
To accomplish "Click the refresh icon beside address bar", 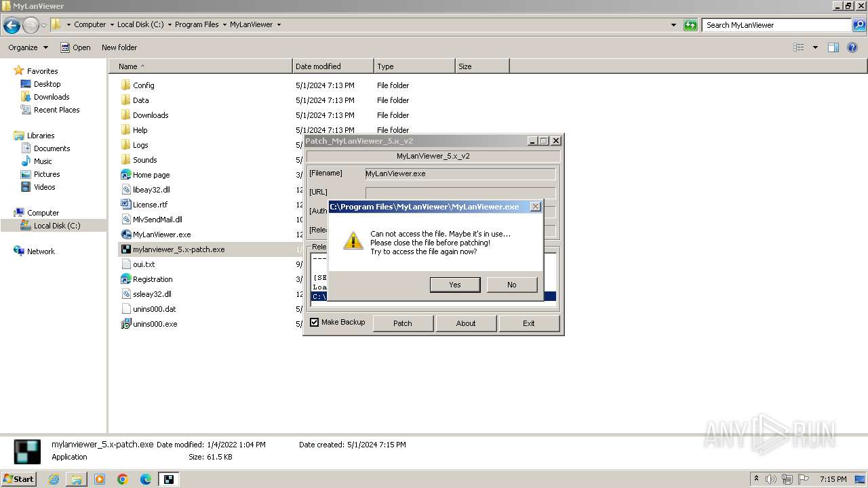I will coord(690,25).
